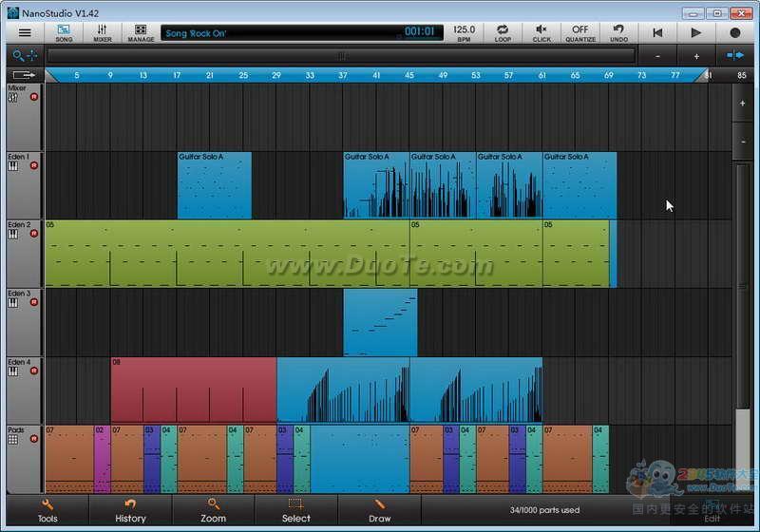The width and height of the screenshot is (760, 532).
Task: Open the Mixer track sliders icon
Action: point(13,98)
